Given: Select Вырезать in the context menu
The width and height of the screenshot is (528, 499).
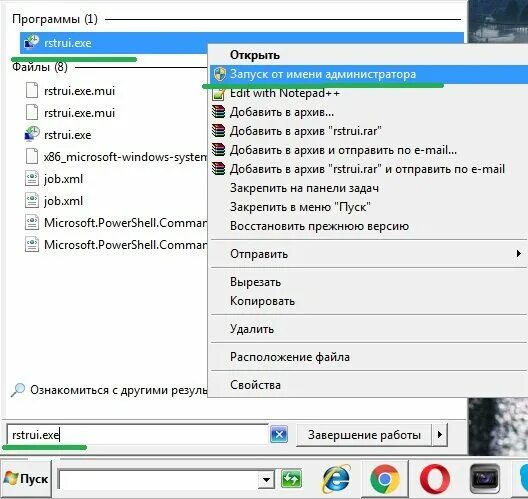Looking at the screenshot, I should click(368, 282).
